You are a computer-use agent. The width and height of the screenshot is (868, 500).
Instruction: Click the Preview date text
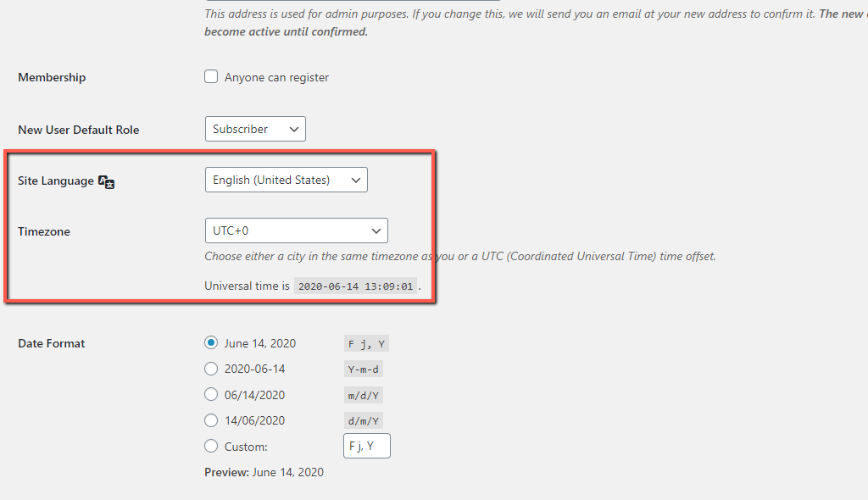tap(264, 472)
